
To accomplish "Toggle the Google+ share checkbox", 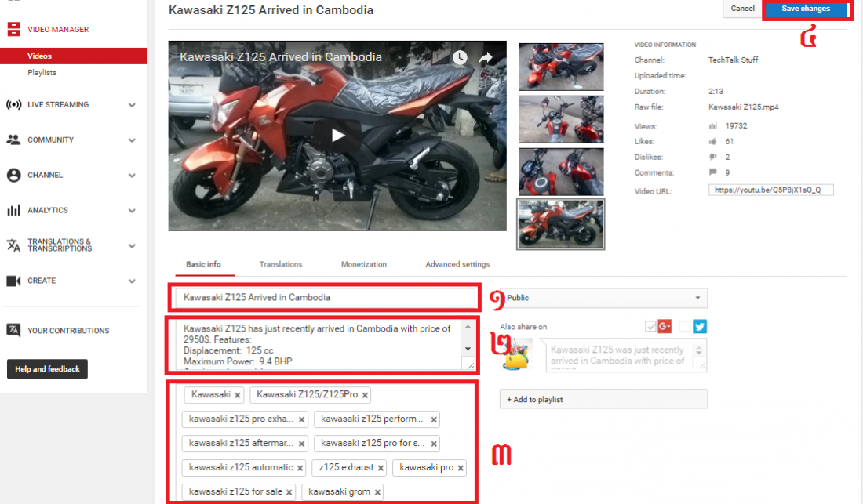I will 650,327.
